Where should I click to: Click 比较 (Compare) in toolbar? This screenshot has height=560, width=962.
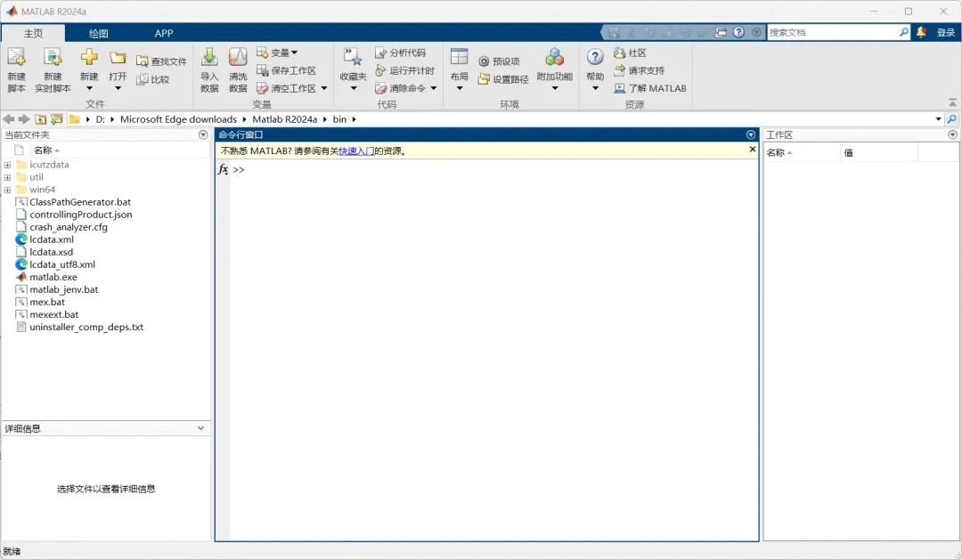point(153,79)
